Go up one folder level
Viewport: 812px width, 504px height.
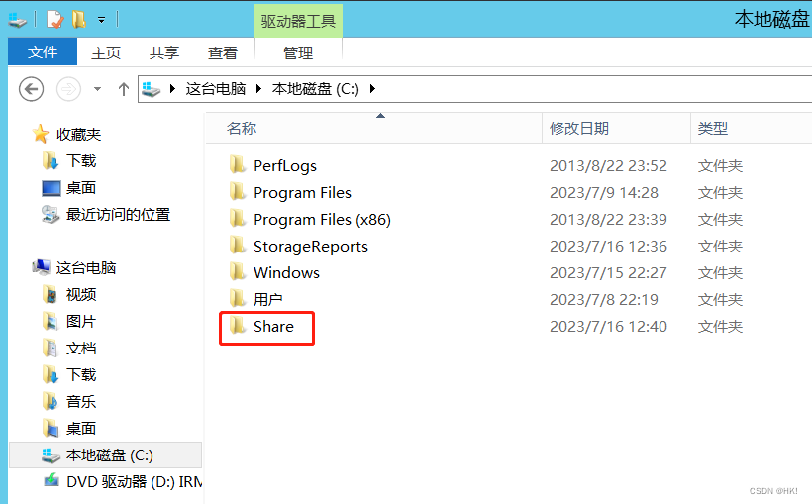(124, 89)
